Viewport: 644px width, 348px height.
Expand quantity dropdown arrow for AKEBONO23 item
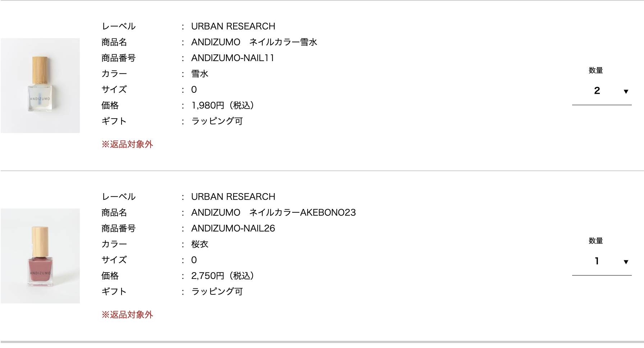[626, 262]
